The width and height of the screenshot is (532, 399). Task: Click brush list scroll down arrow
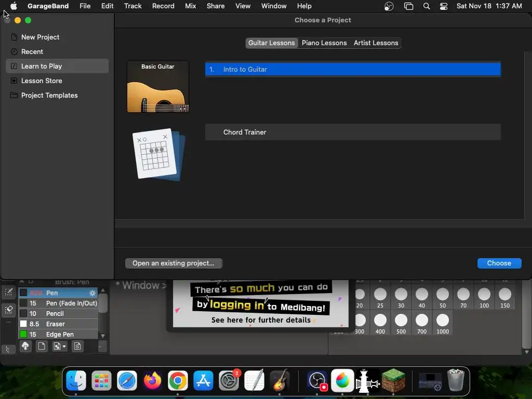pyautogui.click(x=103, y=336)
